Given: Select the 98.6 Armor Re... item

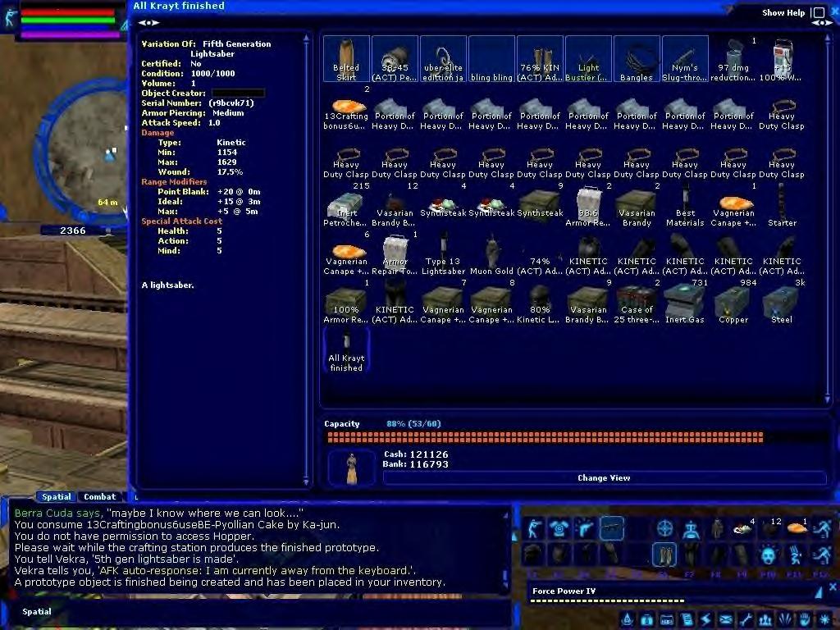Looking at the screenshot, I should [588, 204].
